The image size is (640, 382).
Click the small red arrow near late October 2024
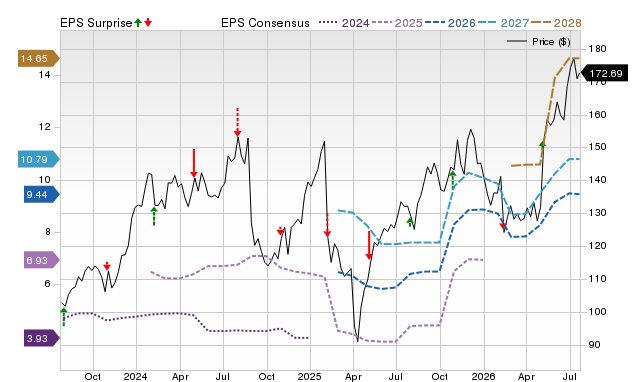coord(280,231)
